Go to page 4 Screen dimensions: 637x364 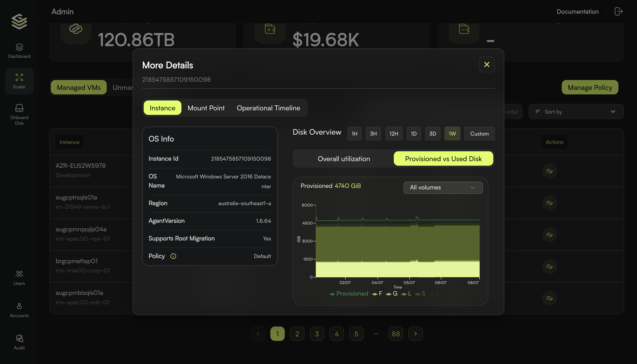337,333
